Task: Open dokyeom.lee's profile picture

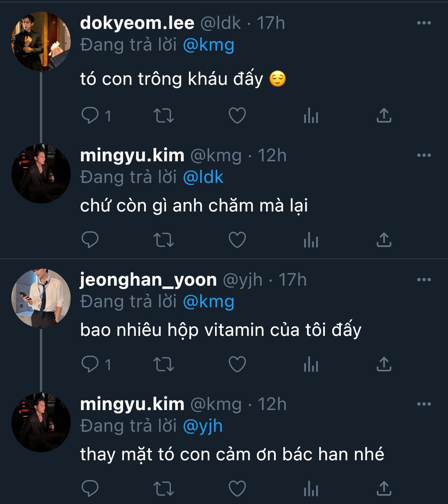Action: [x=41, y=41]
